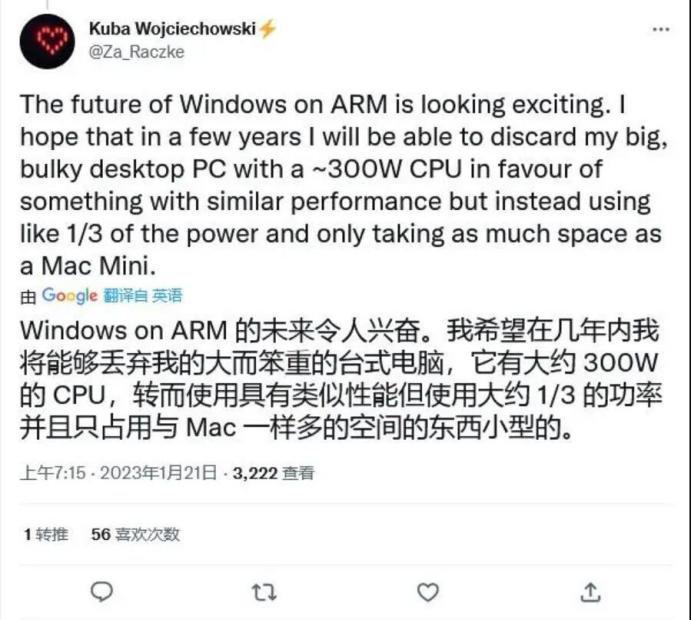The width and height of the screenshot is (691, 620).
Task: Click the 上午7:15 timestamp
Action: pyautogui.click(x=52, y=473)
